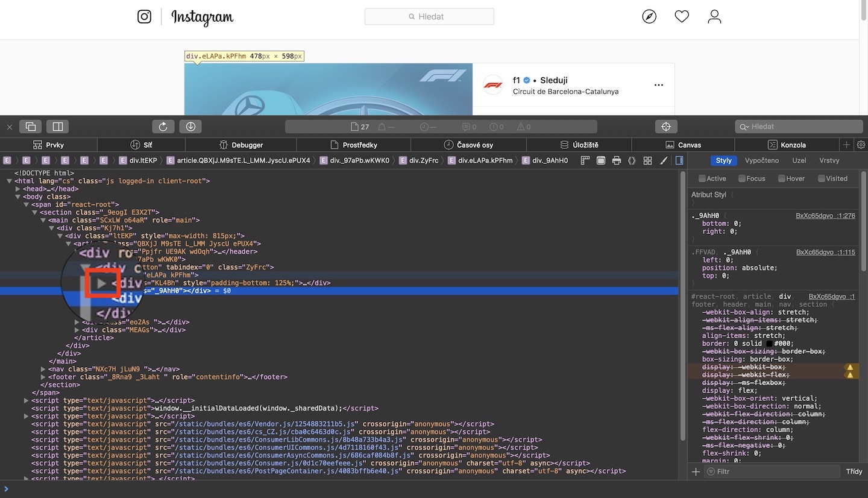The image size is (868, 498).
Task: Open the Explore compass icon
Action: tap(649, 17)
